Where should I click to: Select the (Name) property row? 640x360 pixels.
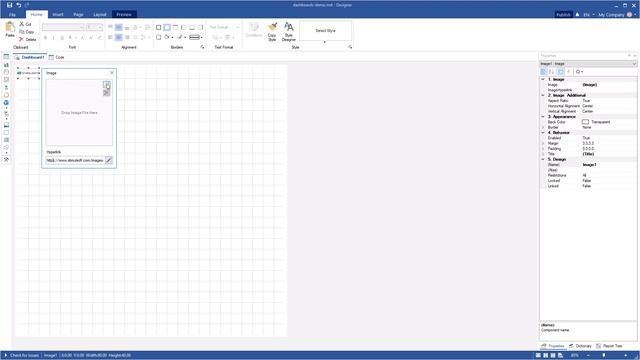click(x=588, y=164)
